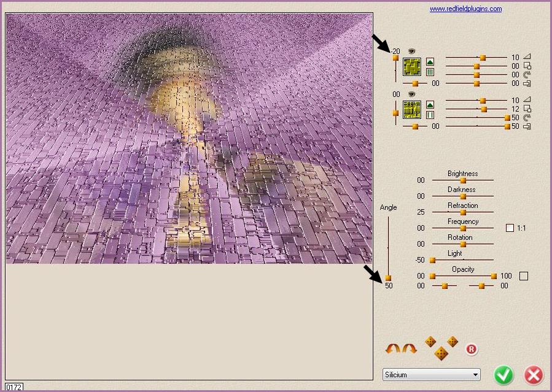
Task: Cancel with the red X button
Action: tap(534, 375)
